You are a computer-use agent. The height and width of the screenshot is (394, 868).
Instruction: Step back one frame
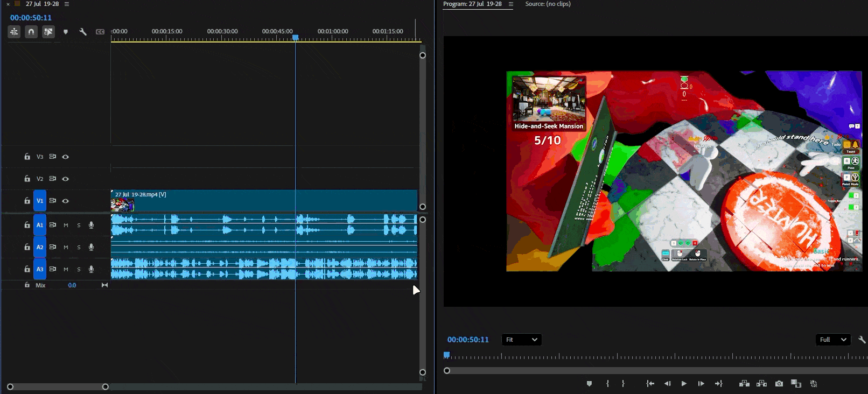click(668, 384)
